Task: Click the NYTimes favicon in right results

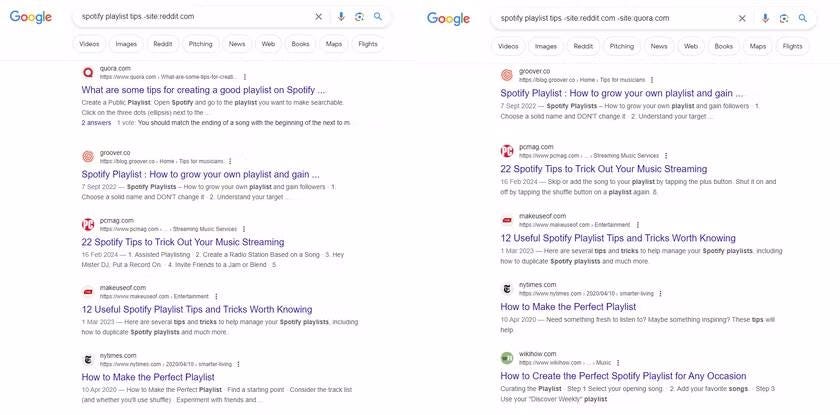Action: [x=507, y=289]
